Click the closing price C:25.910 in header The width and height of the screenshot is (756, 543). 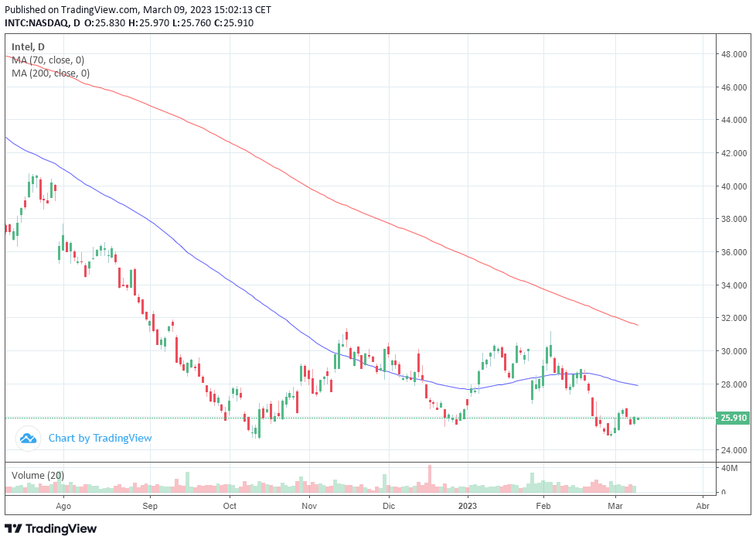[x=234, y=22]
